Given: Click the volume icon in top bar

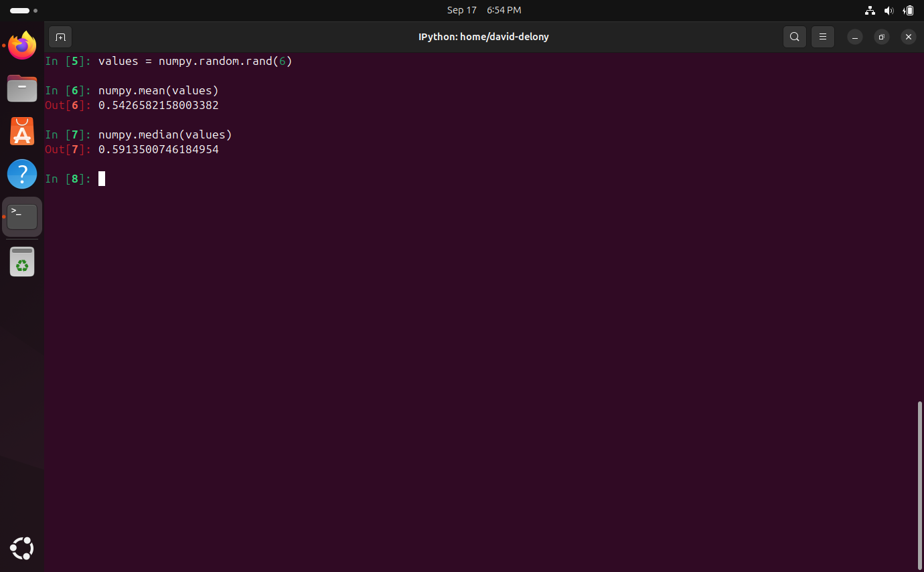Looking at the screenshot, I should tap(889, 10).
